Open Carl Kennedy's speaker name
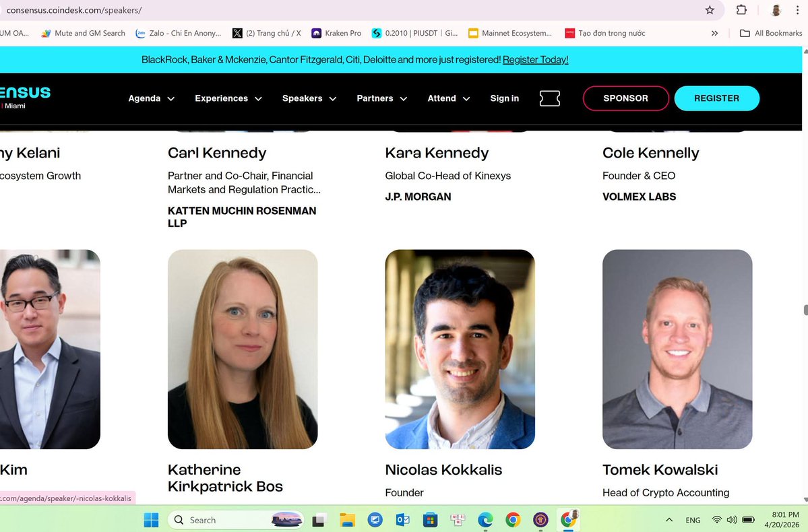Screen dimensions: 808x532 pos(217,153)
